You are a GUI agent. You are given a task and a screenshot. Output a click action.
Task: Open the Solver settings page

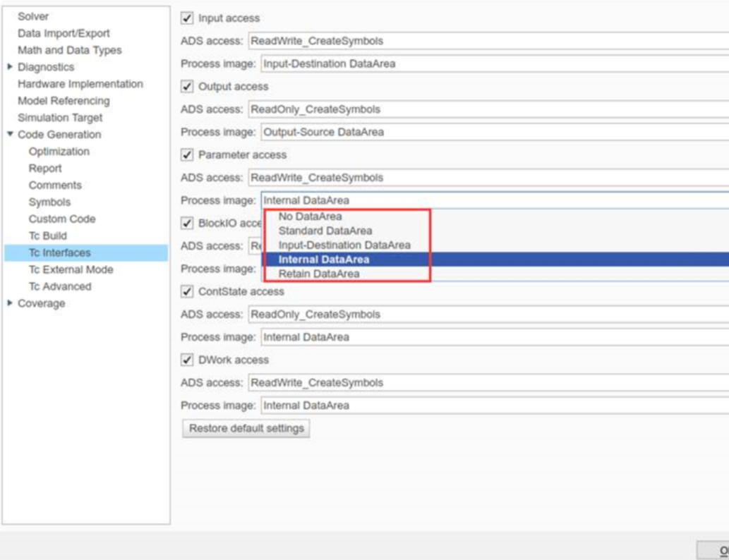(x=33, y=16)
